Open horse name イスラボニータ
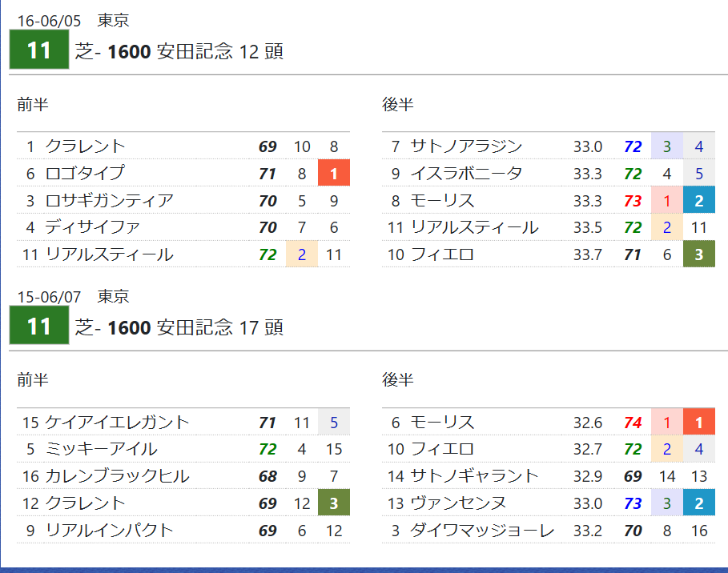The height and width of the screenshot is (573, 728). [x=466, y=173]
